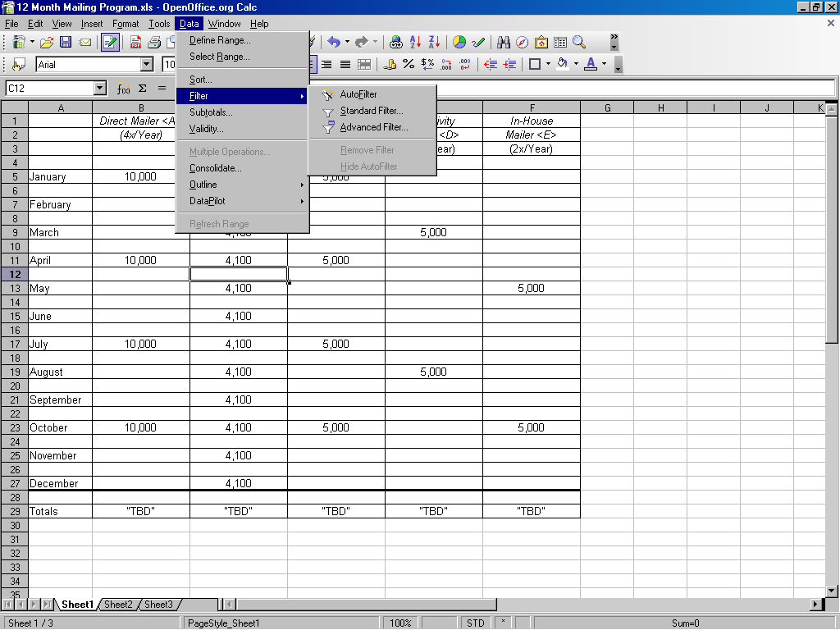The height and width of the screenshot is (630, 840).
Task: Click cell B11 containing 10,000
Action: pos(140,260)
